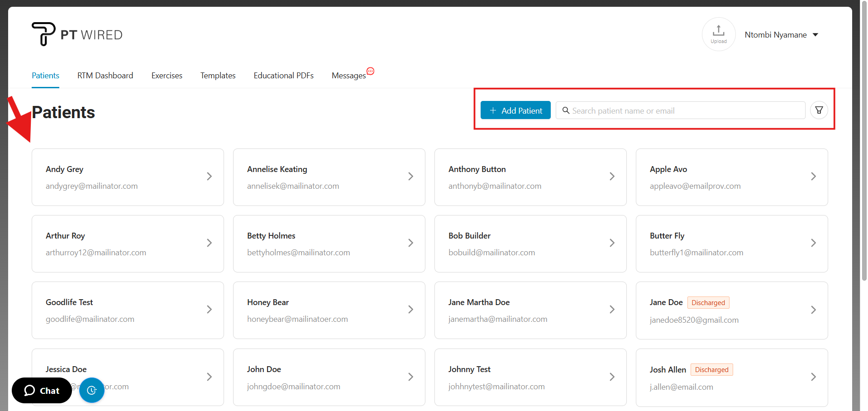868x411 pixels.
Task: Open the Chat support widget
Action: 42,390
